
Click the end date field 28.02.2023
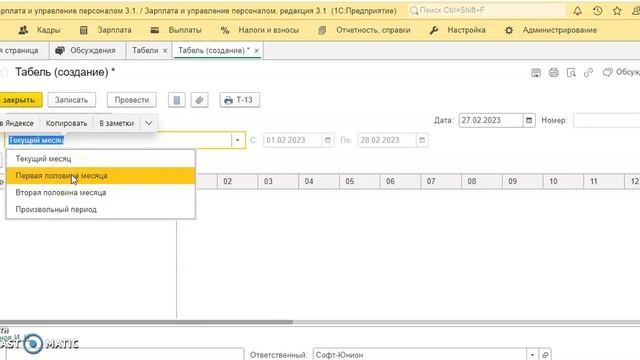point(387,140)
